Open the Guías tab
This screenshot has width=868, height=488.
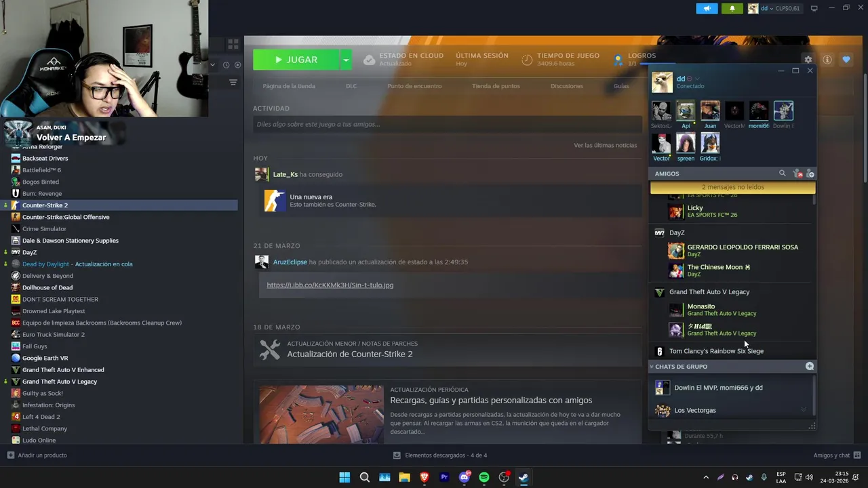coord(621,86)
